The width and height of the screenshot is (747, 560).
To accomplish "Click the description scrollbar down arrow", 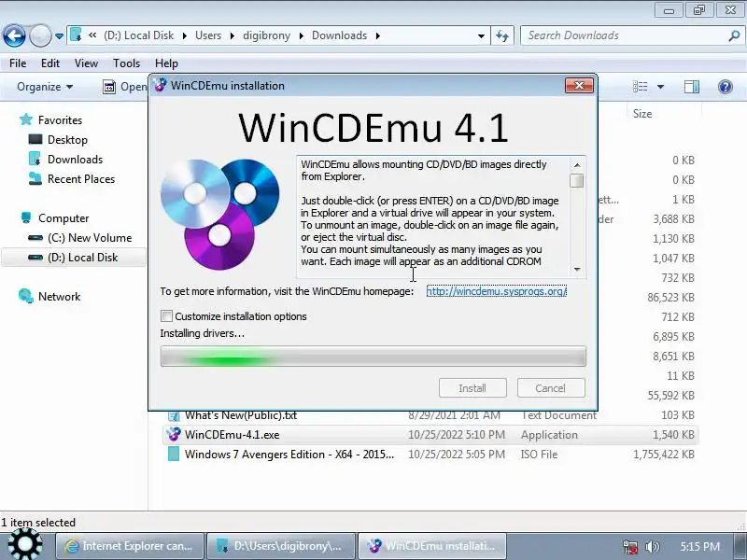I will point(577,270).
